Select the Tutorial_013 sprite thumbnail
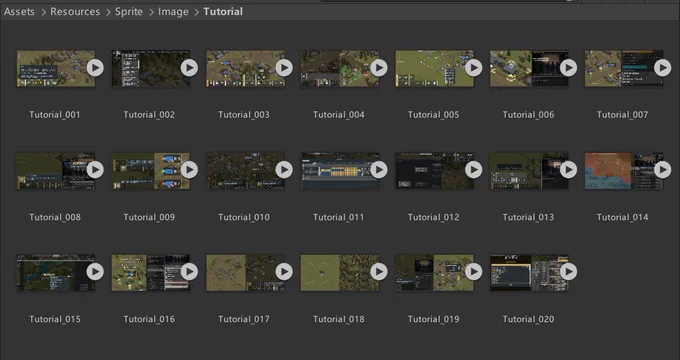This screenshot has width=680, height=360. tap(529, 170)
